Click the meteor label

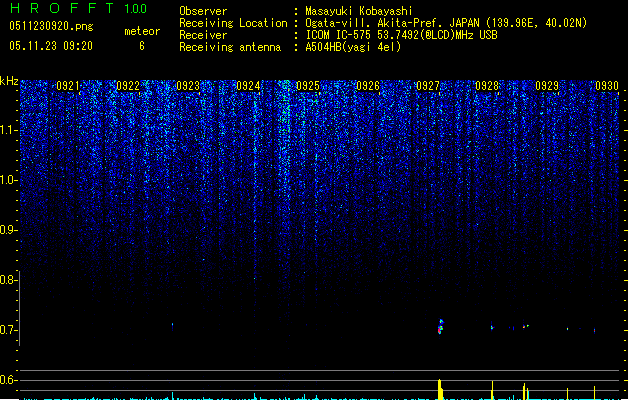coord(142,31)
